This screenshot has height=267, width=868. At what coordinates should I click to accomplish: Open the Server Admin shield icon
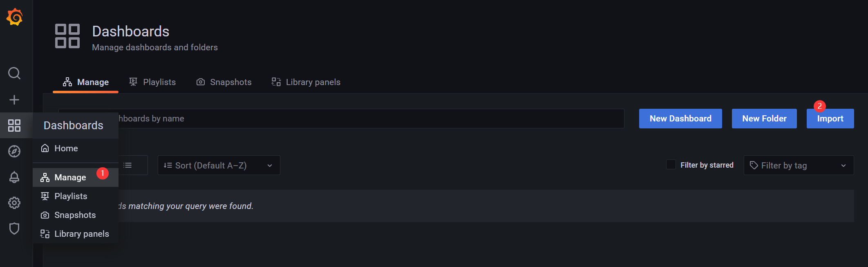pos(14,229)
